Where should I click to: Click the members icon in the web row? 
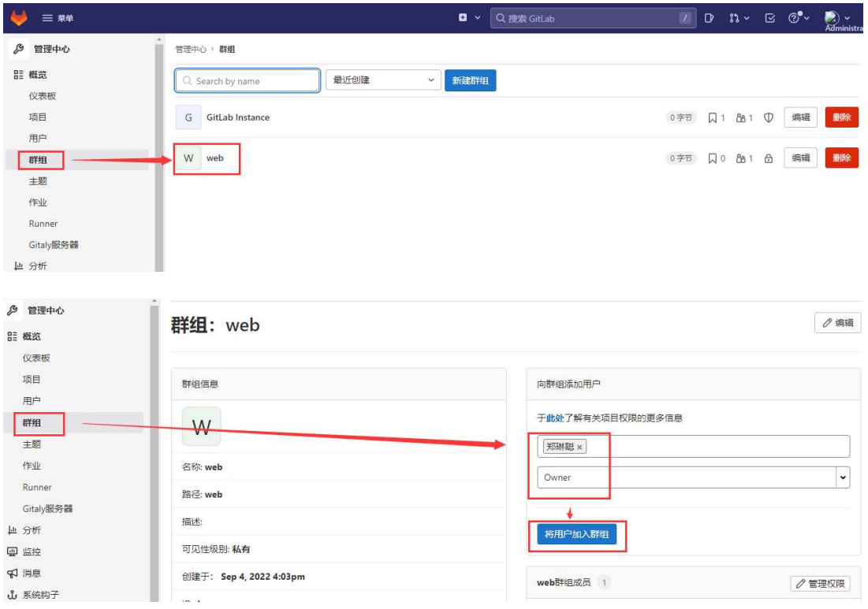click(741, 158)
